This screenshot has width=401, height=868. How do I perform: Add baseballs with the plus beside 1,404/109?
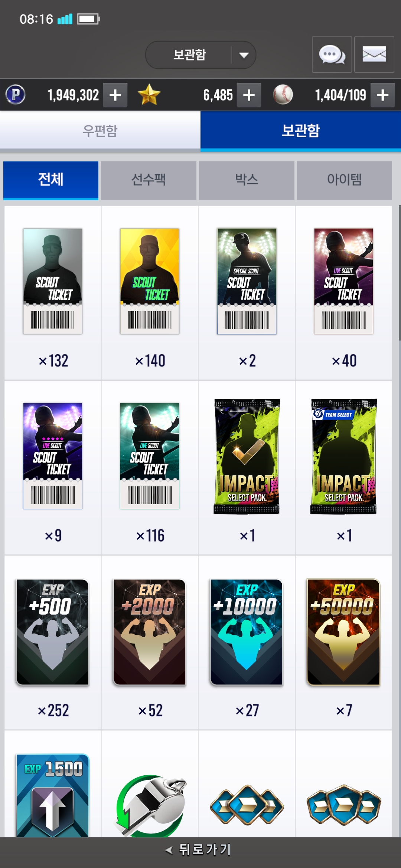click(383, 95)
